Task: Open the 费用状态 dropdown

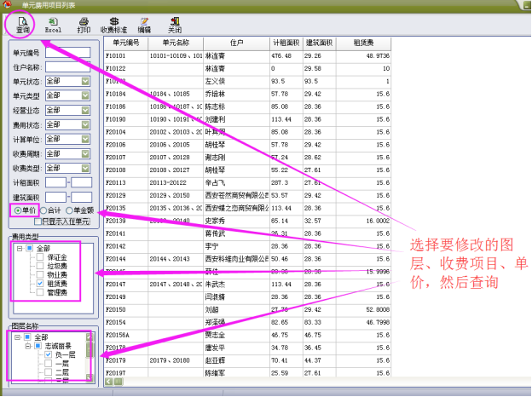Action: click(x=85, y=125)
